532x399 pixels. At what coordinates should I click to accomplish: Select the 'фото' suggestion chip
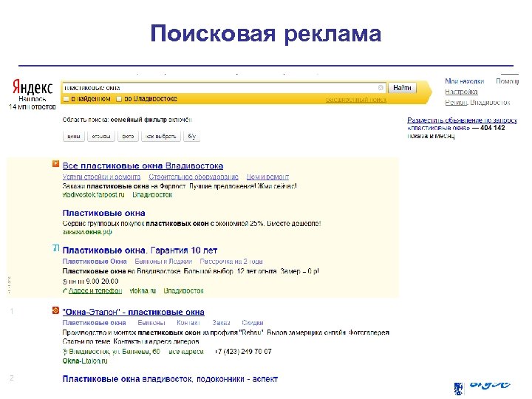pyautogui.click(x=128, y=137)
